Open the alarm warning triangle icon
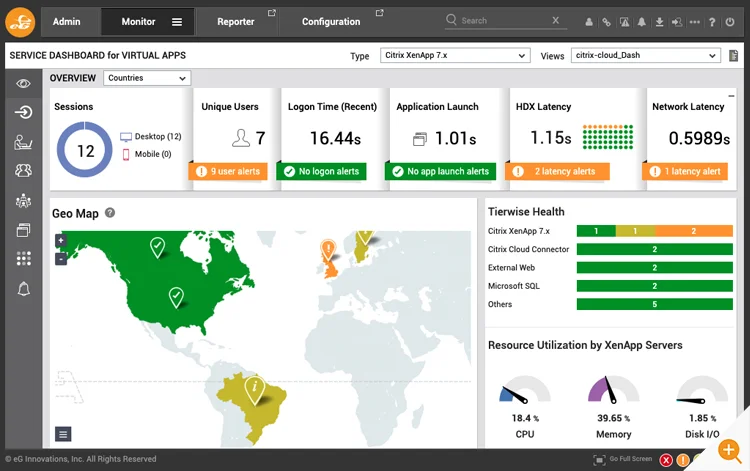 coord(624,22)
